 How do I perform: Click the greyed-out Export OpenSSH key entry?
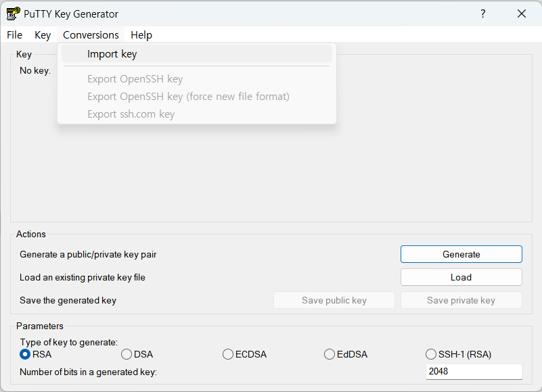tap(197, 79)
